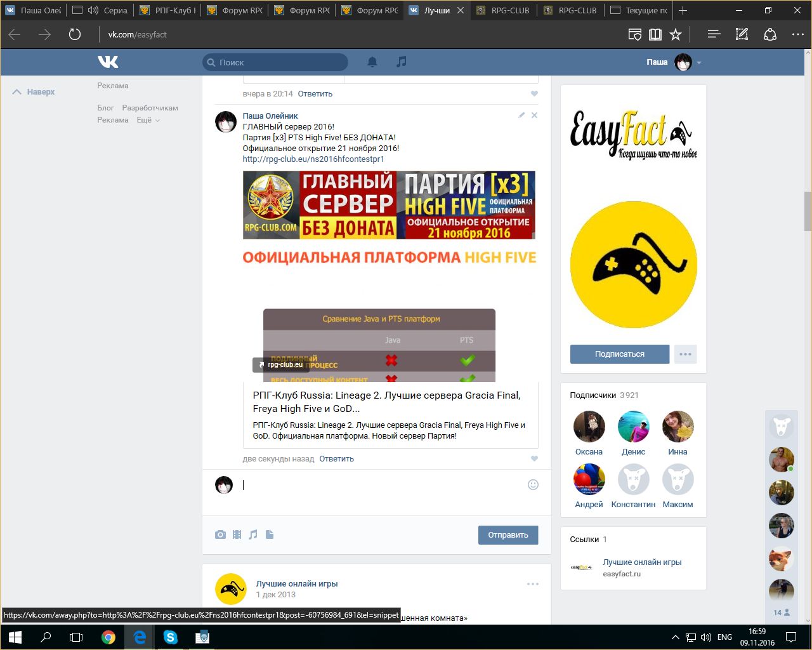Image resolution: width=812 pixels, height=650 pixels.
Task: Open the EasyFact community avatar
Action: 633,265
